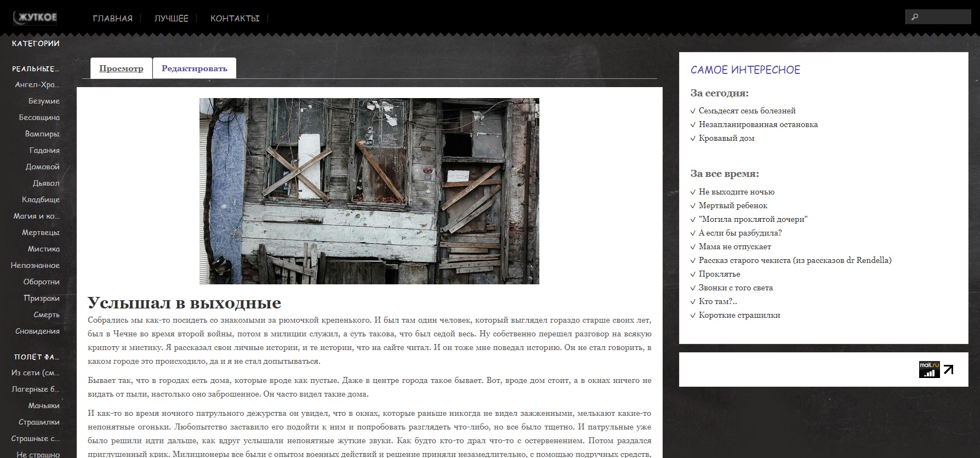Read the story Звонки с того света
The height and width of the screenshot is (458, 980).
(x=736, y=288)
